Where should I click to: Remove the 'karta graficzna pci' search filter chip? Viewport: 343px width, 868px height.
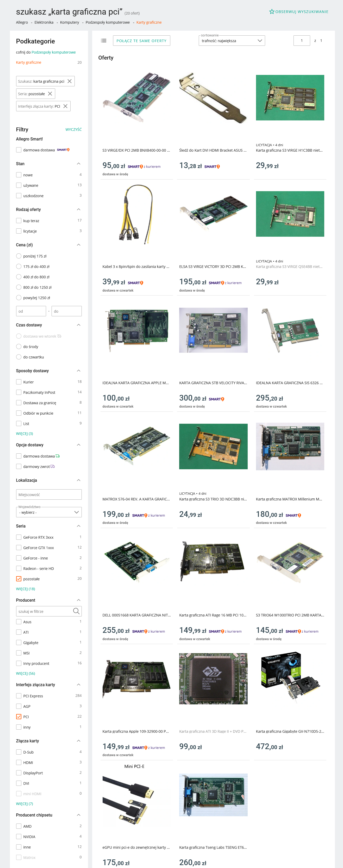pyautogui.click(x=70, y=81)
